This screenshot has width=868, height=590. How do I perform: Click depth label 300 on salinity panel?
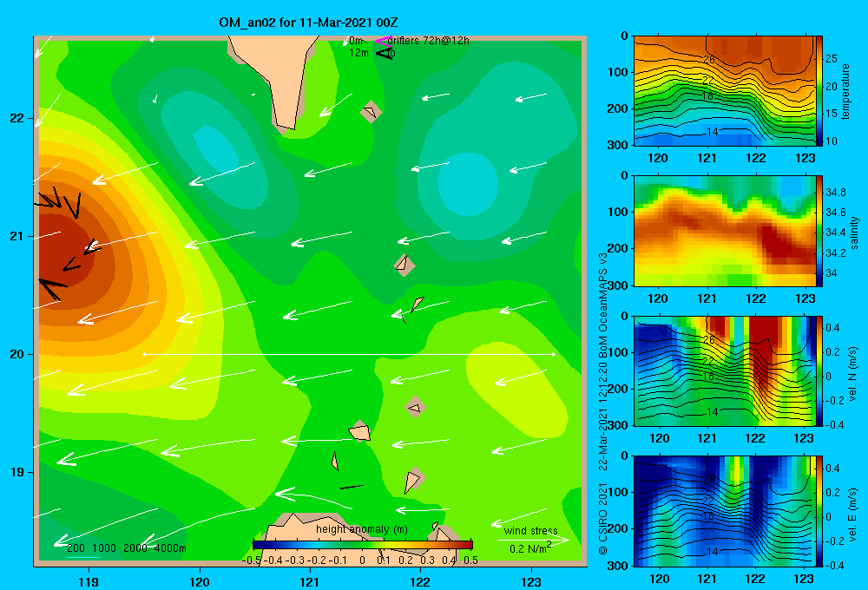coord(620,285)
